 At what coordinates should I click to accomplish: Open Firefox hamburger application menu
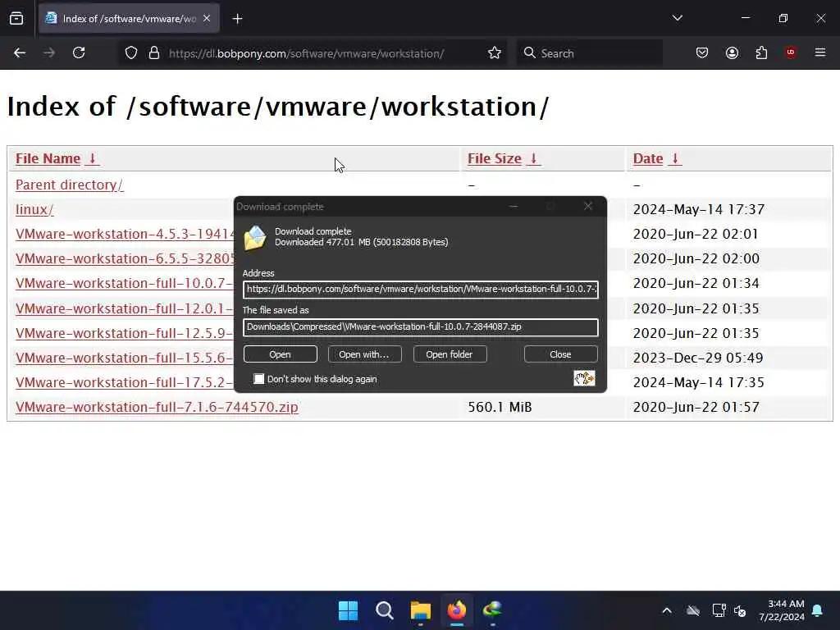820,52
